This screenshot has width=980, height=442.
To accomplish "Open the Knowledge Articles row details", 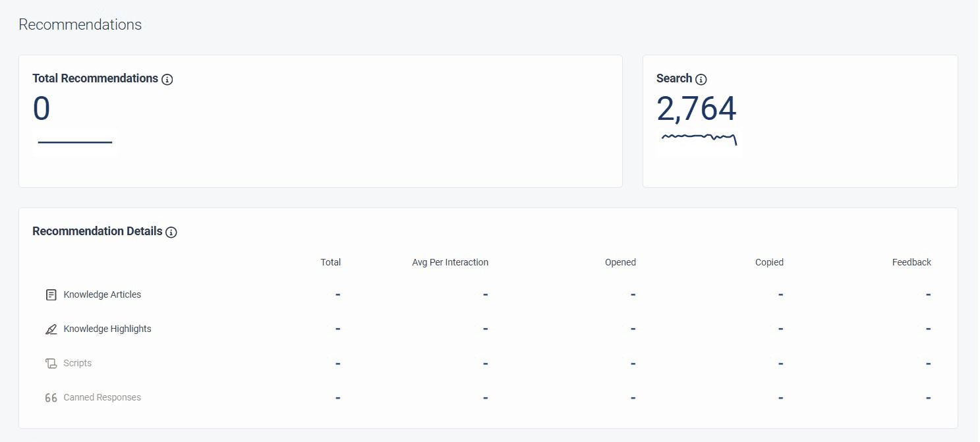I will [101, 294].
